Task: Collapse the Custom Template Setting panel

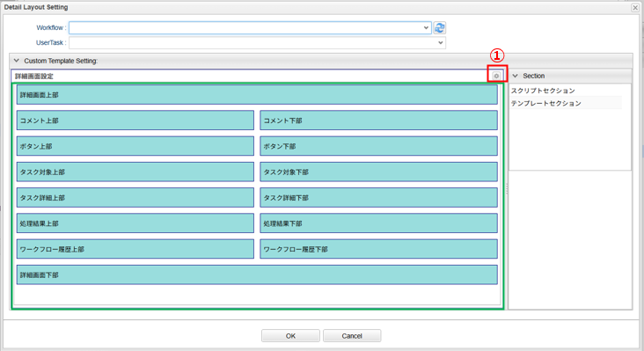Action: tap(17, 61)
